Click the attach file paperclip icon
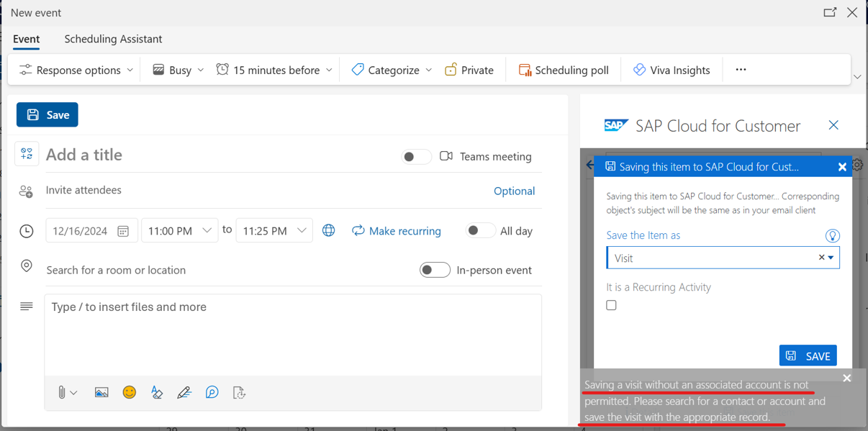868x431 pixels. point(62,393)
